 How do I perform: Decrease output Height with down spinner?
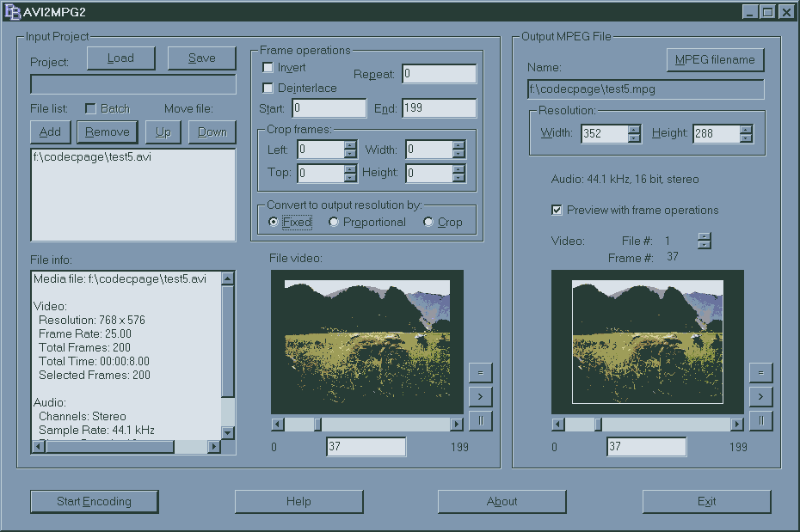[746, 138]
